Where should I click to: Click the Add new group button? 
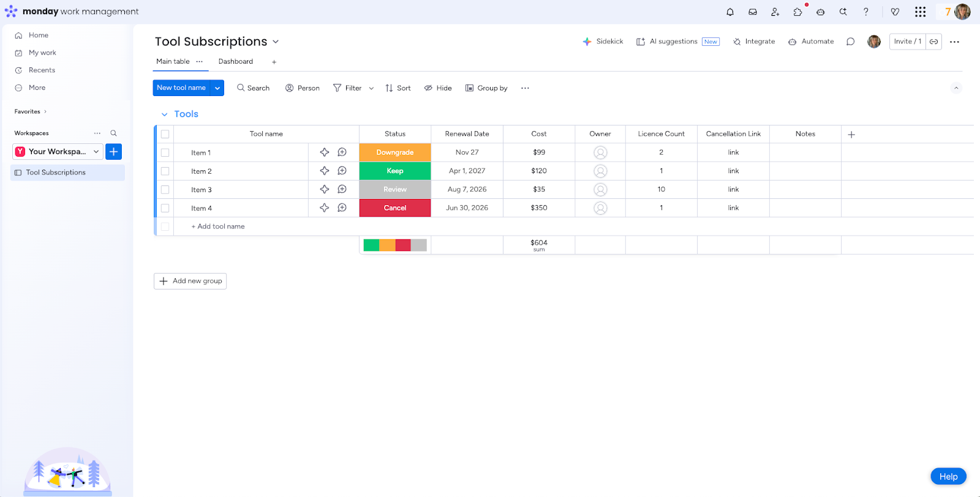(x=190, y=281)
